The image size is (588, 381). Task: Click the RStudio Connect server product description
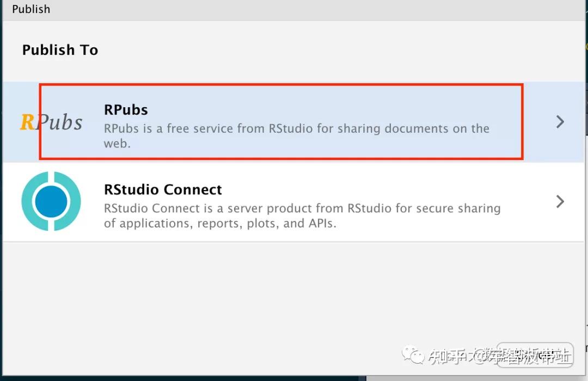pyautogui.click(x=302, y=208)
